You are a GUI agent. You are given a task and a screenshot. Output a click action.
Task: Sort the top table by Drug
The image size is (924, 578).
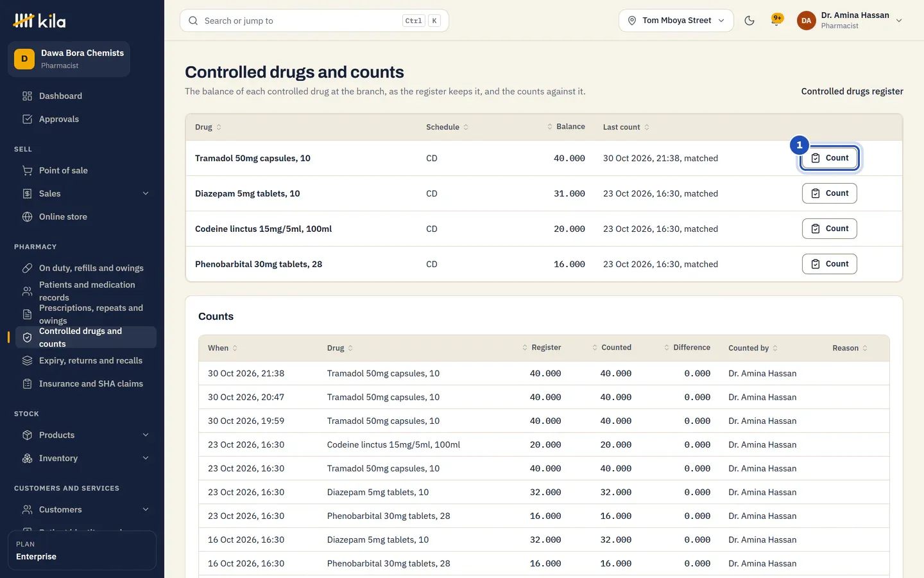coord(209,127)
